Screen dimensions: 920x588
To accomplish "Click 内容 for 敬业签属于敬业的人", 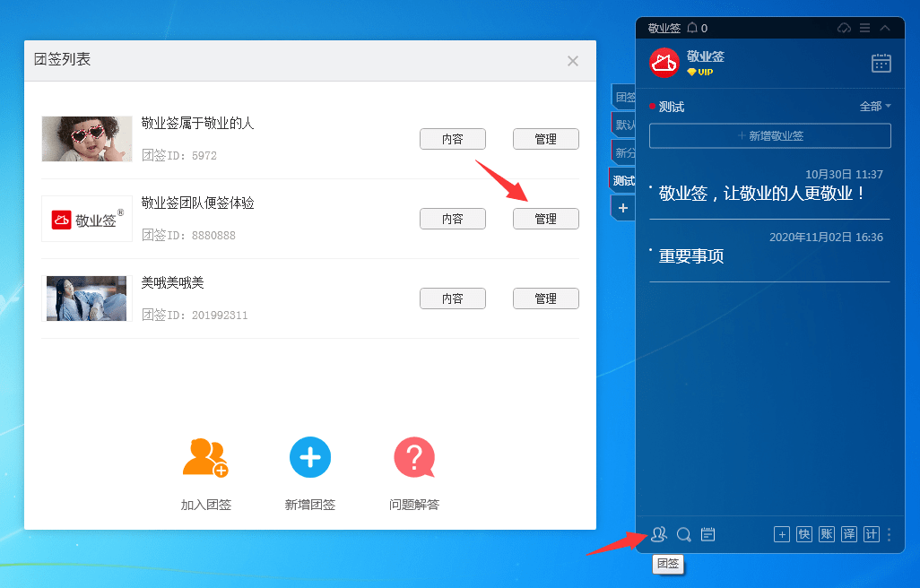I will 452,139.
